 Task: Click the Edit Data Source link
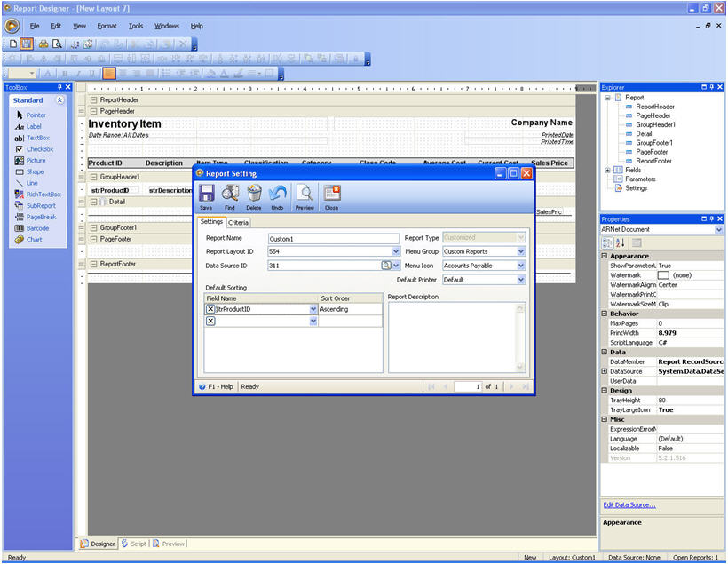[x=629, y=504]
